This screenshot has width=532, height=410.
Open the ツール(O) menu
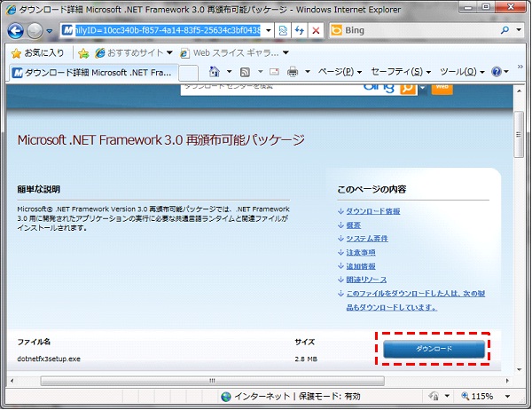[462, 72]
